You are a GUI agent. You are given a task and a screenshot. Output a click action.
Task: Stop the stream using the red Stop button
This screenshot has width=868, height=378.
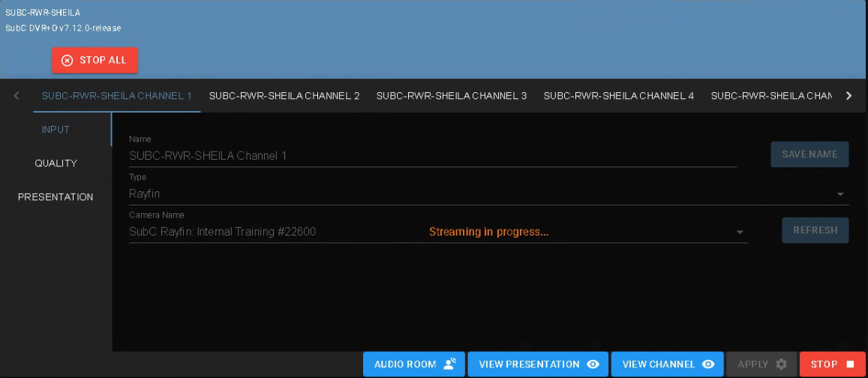tap(832, 364)
